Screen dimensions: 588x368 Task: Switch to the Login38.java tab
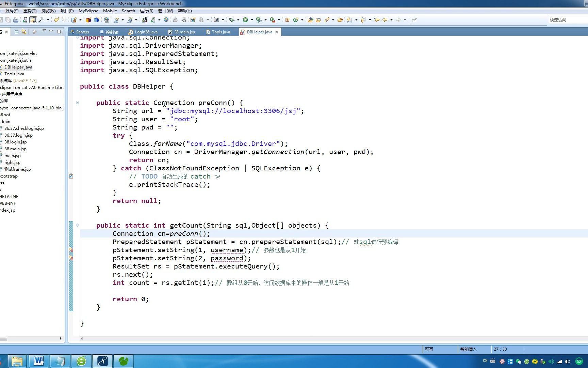pyautogui.click(x=143, y=32)
